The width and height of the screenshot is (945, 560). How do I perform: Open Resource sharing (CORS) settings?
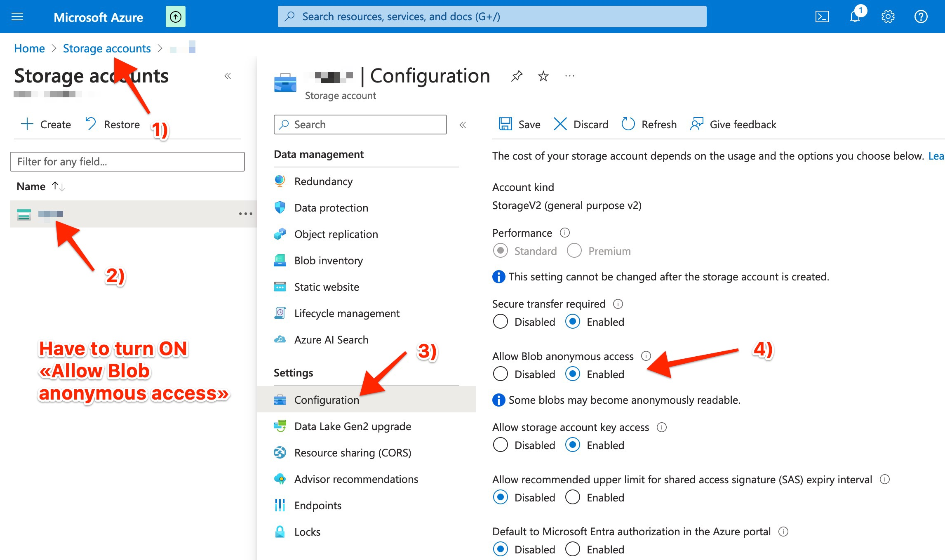pos(353,453)
